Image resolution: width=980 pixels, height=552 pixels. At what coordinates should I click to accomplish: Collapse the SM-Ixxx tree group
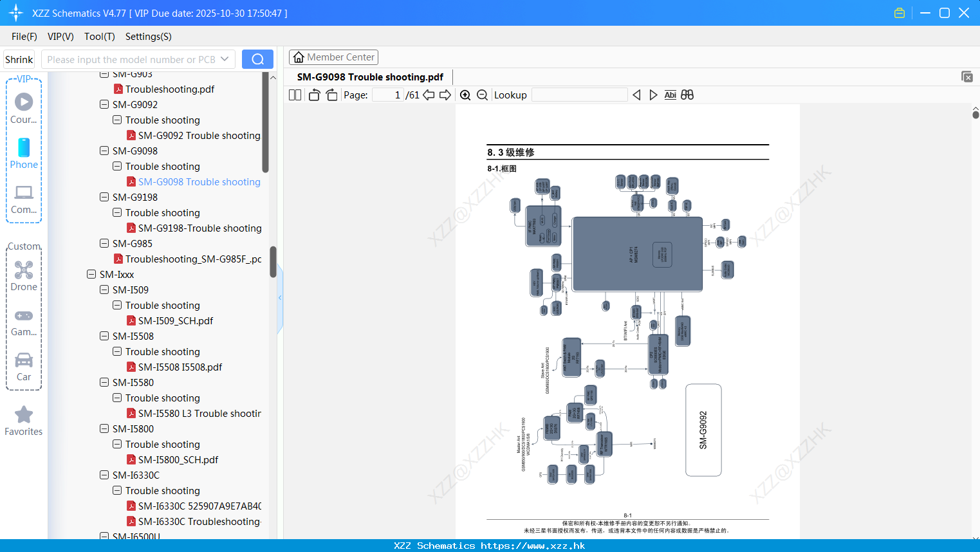91,274
